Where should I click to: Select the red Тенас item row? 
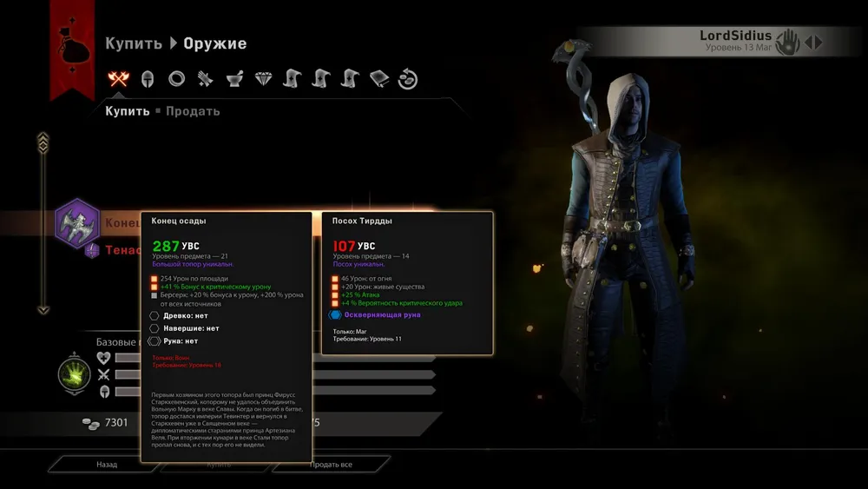pos(123,250)
